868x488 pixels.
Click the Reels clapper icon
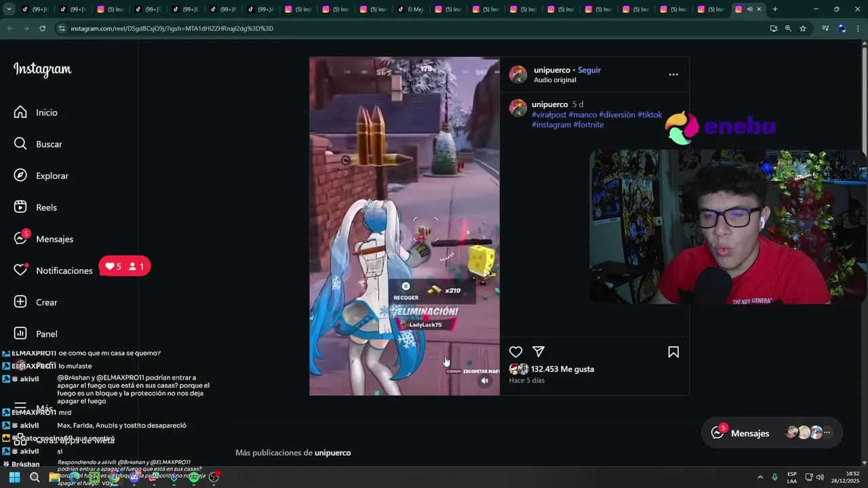(20, 207)
